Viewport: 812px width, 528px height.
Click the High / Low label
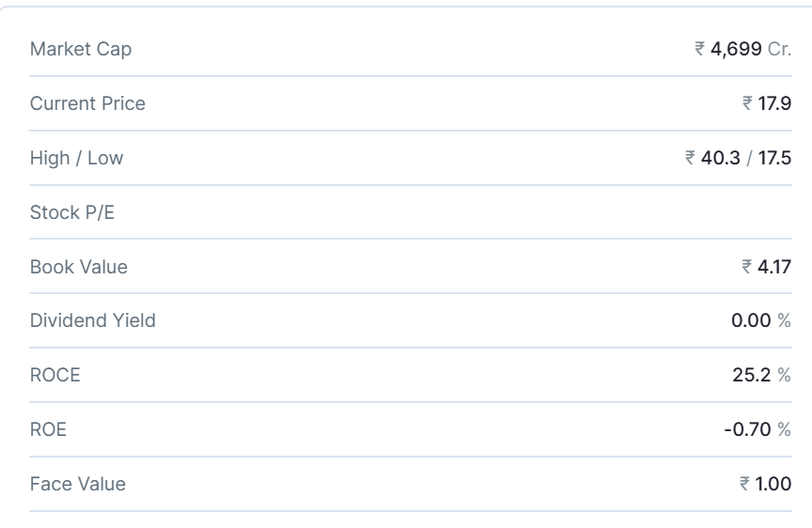point(76,158)
